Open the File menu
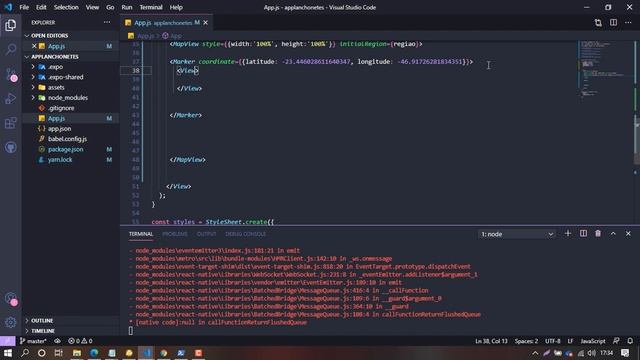 [24, 7]
